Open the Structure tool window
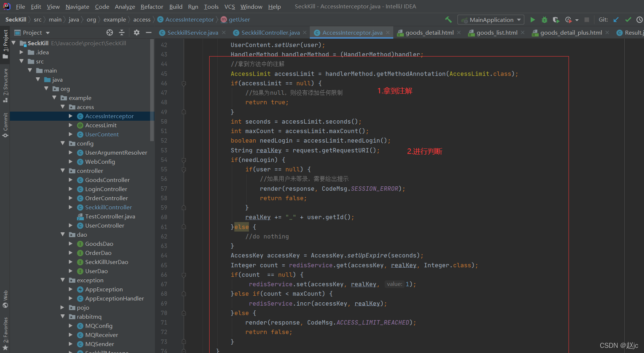644x353 pixels. click(5, 85)
